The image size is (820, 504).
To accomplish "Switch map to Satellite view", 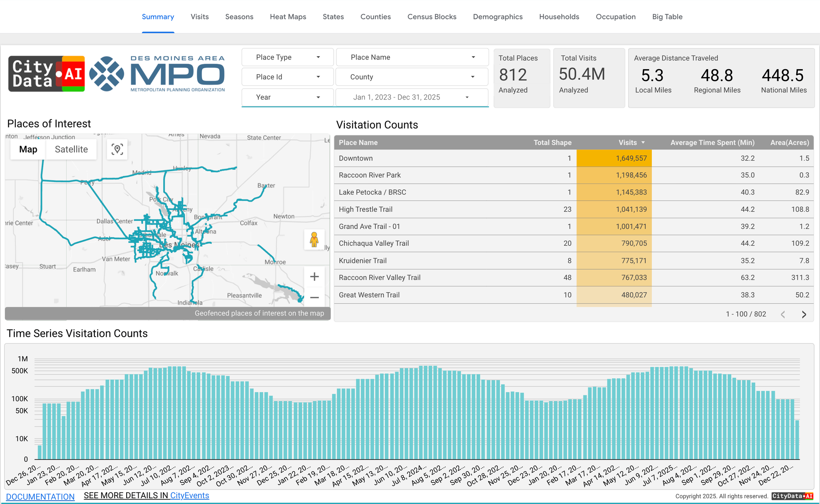I will [71, 150].
